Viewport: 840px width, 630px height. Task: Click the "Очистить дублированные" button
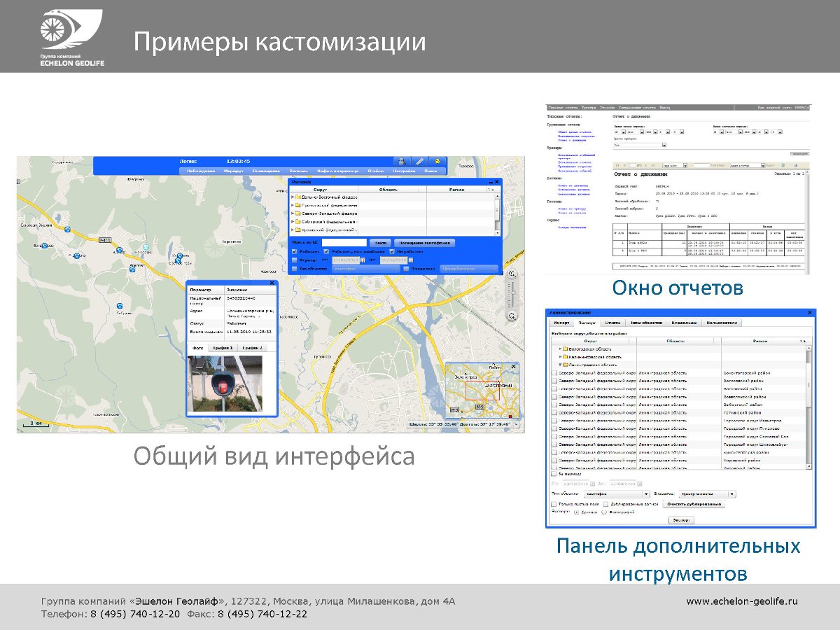[x=694, y=504]
